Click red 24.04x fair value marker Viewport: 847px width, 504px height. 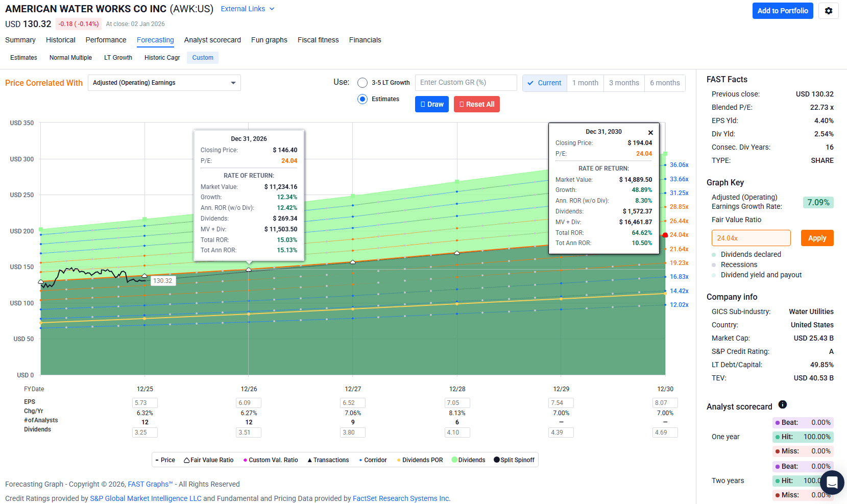point(665,235)
